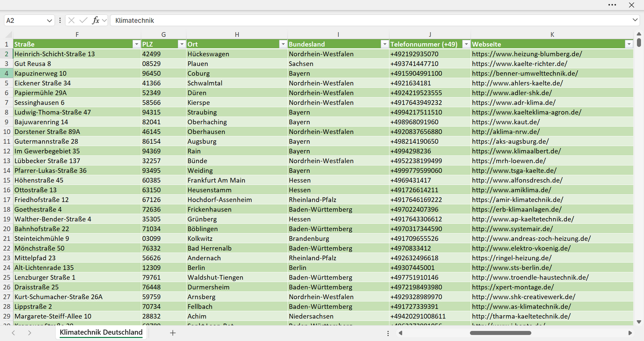The image size is (644, 341).
Task: Select the Bundesland cell Brandenburg
Action: pos(338,239)
